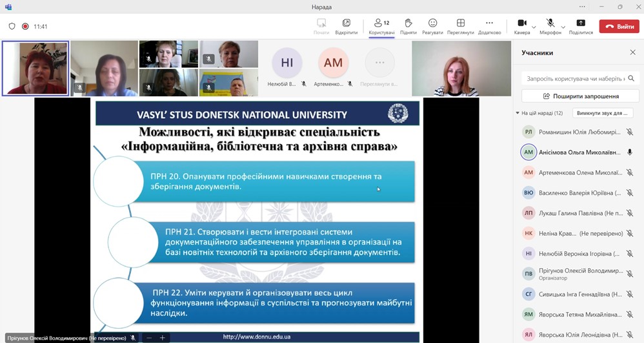Click mic icon for Василенко Валерія
644x343 pixels.
[630, 193]
